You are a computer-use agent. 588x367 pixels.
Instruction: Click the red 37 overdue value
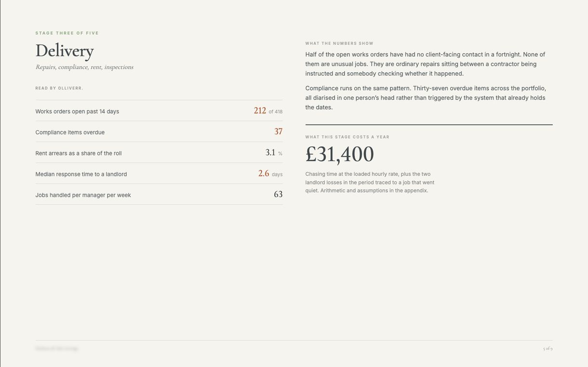[x=279, y=131]
